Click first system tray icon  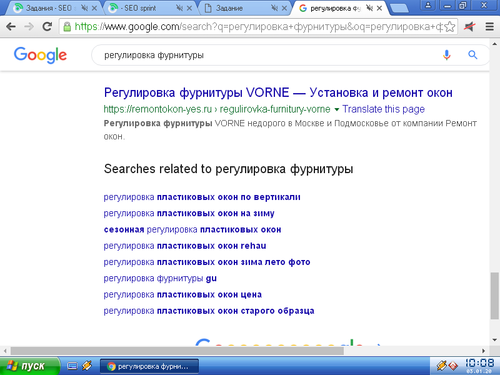(x=441, y=366)
